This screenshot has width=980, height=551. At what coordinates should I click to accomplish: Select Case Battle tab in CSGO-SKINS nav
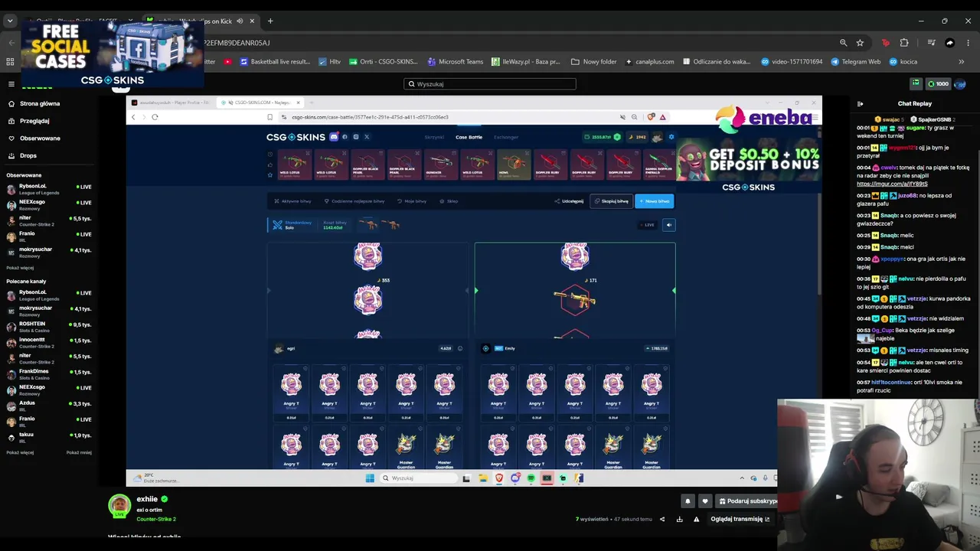(x=469, y=137)
